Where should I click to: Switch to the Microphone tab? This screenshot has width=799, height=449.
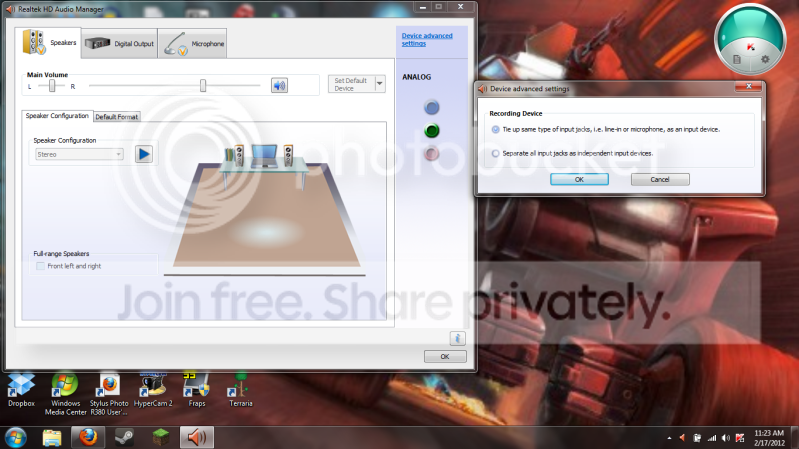point(193,43)
